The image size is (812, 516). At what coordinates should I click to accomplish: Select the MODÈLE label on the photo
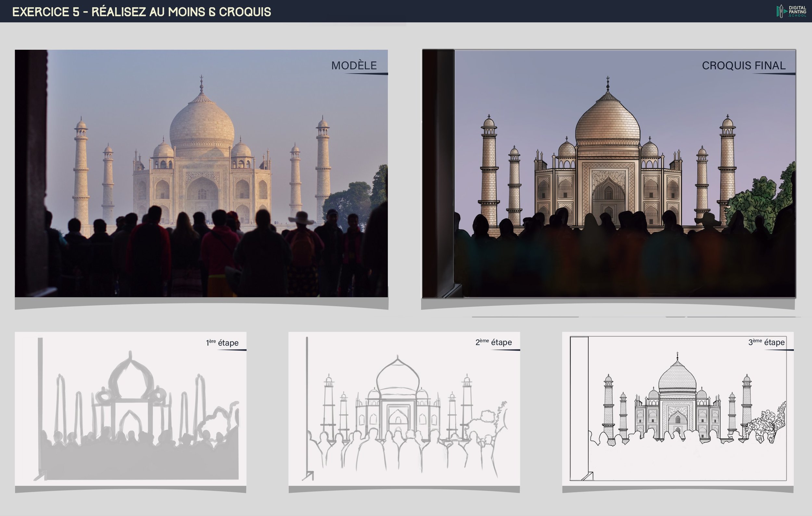click(x=354, y=65)
